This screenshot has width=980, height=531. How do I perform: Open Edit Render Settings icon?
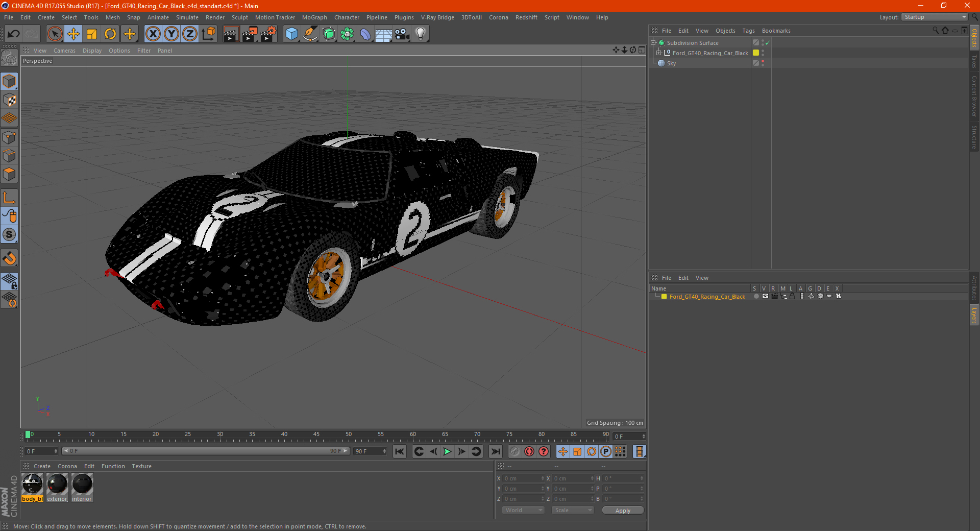[268, 34]
